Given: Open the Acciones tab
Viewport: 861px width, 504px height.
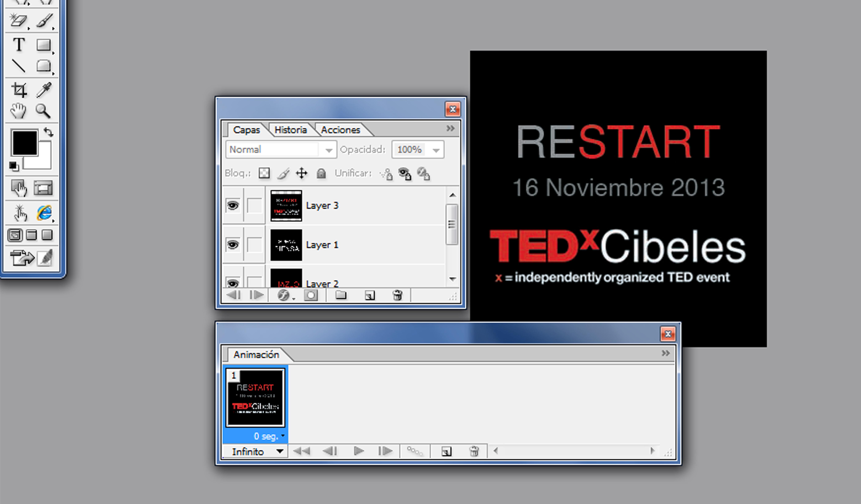Looking at the screenshot, I should click(340, 130).
